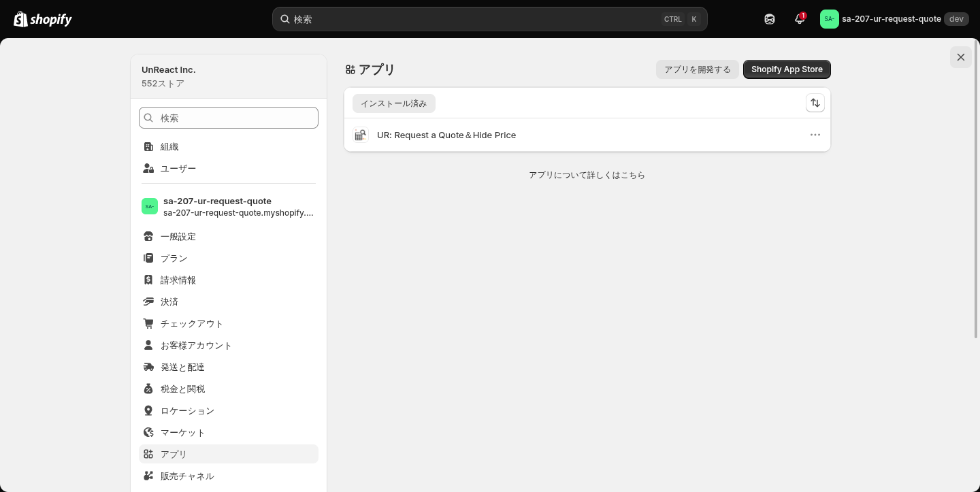This screenshot has height=492, width=980.
Task: Open 請求情報 page
Action: click(x=229, y=280)
